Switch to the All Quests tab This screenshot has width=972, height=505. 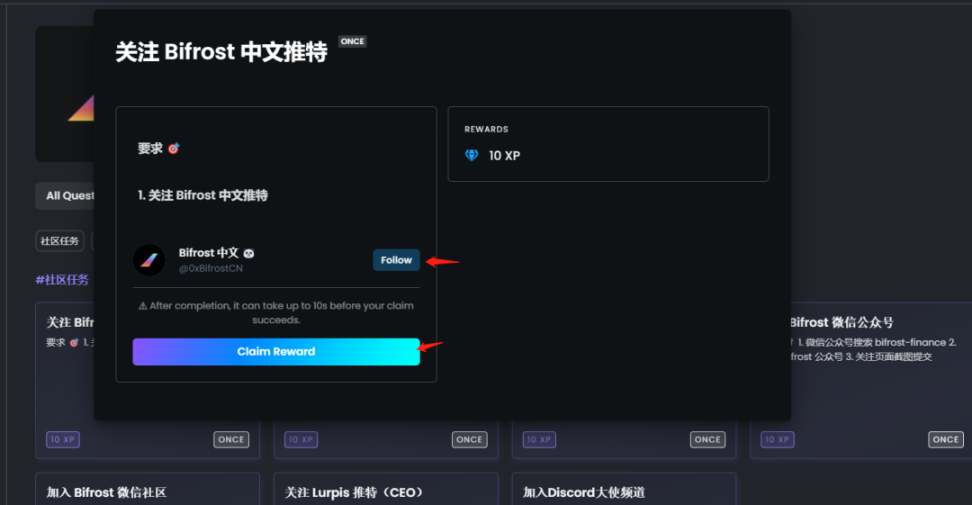(66, 196)
